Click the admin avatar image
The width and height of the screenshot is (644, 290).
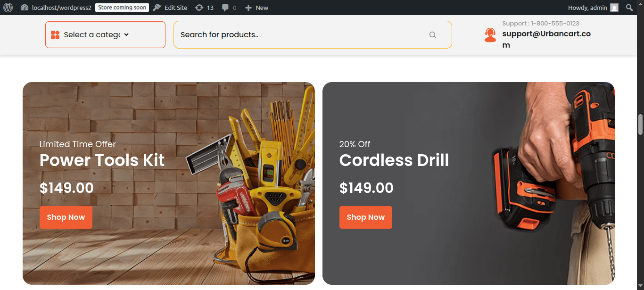[x=614, y=8]
